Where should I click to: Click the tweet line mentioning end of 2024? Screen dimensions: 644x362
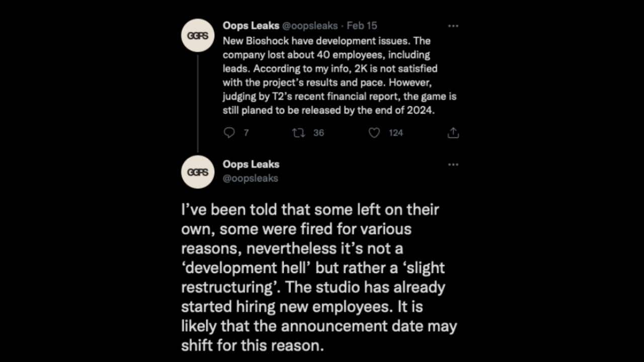coord(328,110)
